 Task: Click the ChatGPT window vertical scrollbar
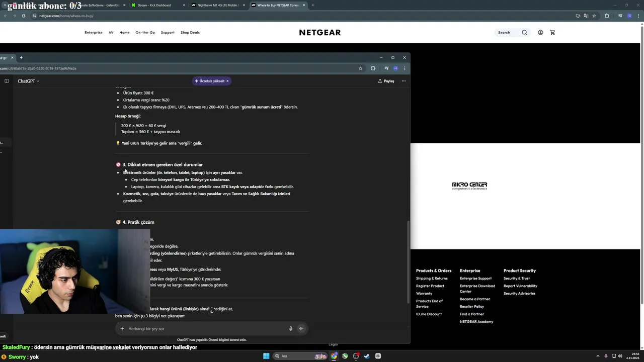pyautogui.click(x=408, y=261)
